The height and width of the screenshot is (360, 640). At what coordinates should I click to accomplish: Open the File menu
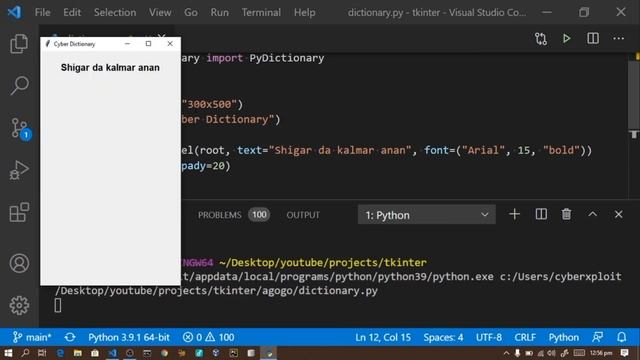(42, 12)
